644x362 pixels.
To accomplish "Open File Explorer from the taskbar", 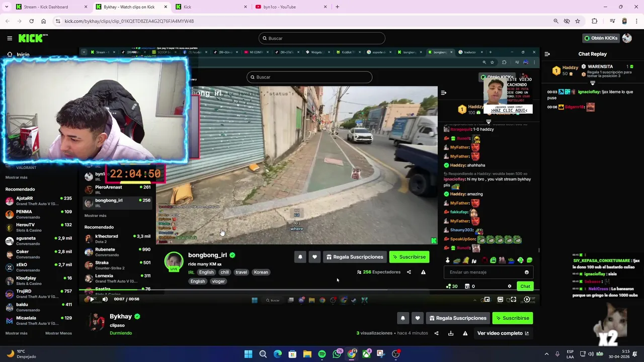I will pyautogui.click(x=307, y=354).
